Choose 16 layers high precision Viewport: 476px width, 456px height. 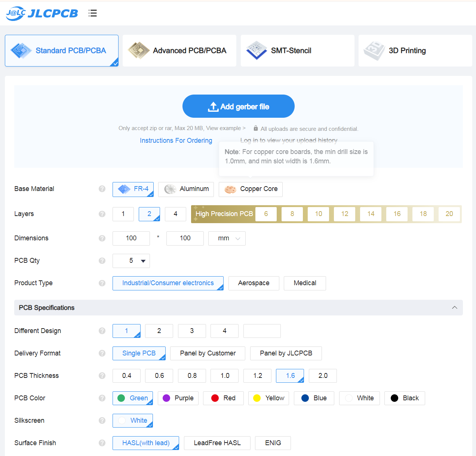(x=397, y=214)
